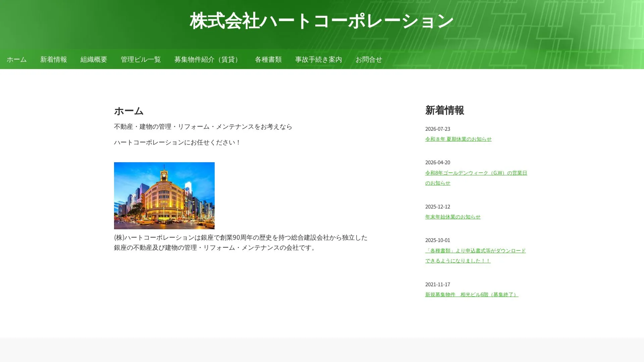Image resolution: width=644 pixels, height=362 pixels.
Task: Go to 組織概要 page
Action: coord(94,59)
